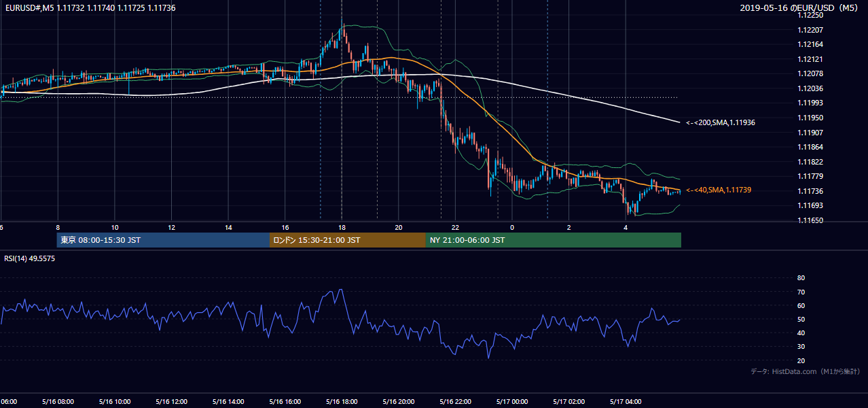Click the 5/16 08:00 bottom time label
This screenshot has height=408, width=868.
58,402
